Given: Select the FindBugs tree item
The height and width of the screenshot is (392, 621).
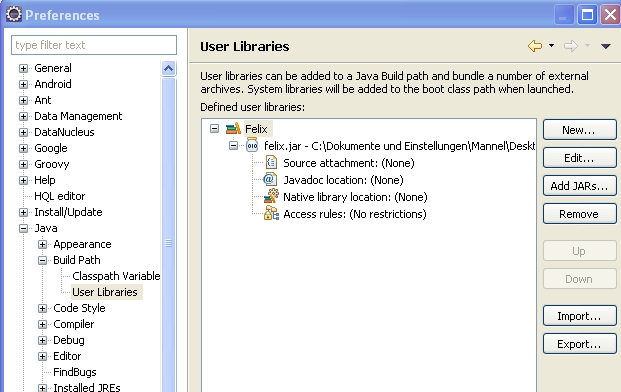Looking at the screenshot, I should coord(75,372).
